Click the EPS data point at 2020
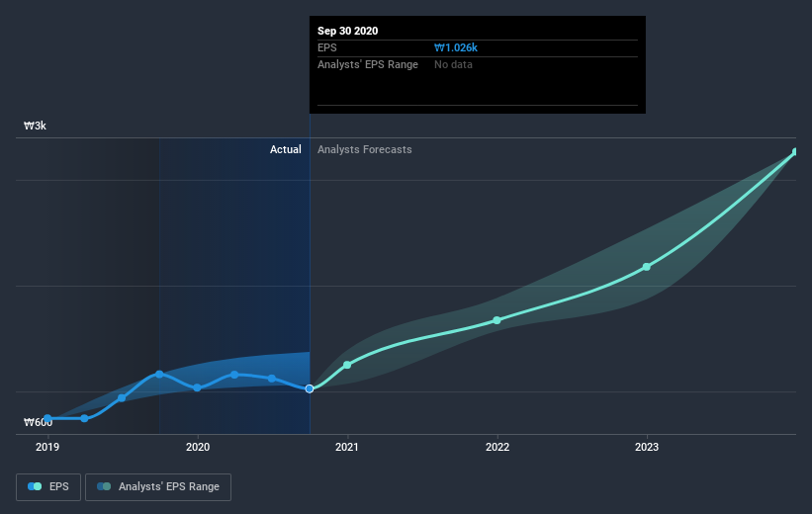Viewport: 812px width, 514px height. tap(197, 387)
